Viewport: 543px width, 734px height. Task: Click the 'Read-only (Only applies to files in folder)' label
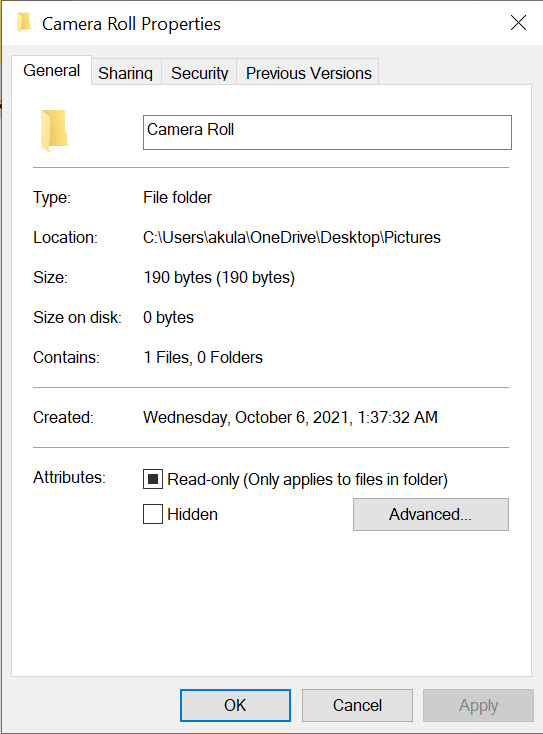click(308, 479)
